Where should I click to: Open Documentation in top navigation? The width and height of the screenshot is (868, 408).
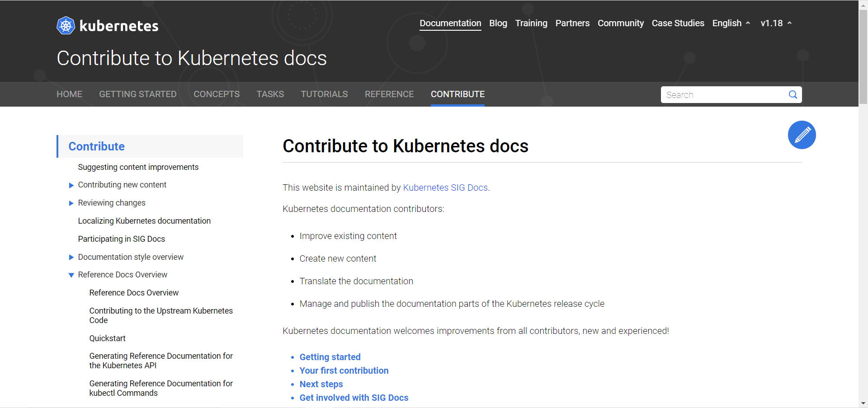tap(450, 23)
